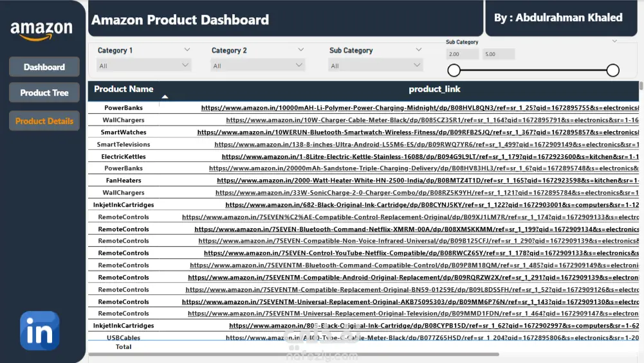The width and height of the screenshot is (644, 363).
Task: Click the By : Abdulrahman Khaled label
Action: point(558,17)
